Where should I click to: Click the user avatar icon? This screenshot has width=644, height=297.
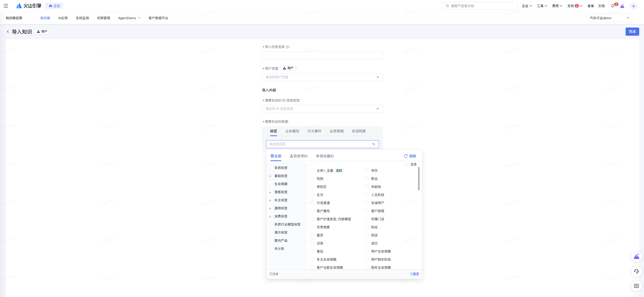[x=633, y=6]
